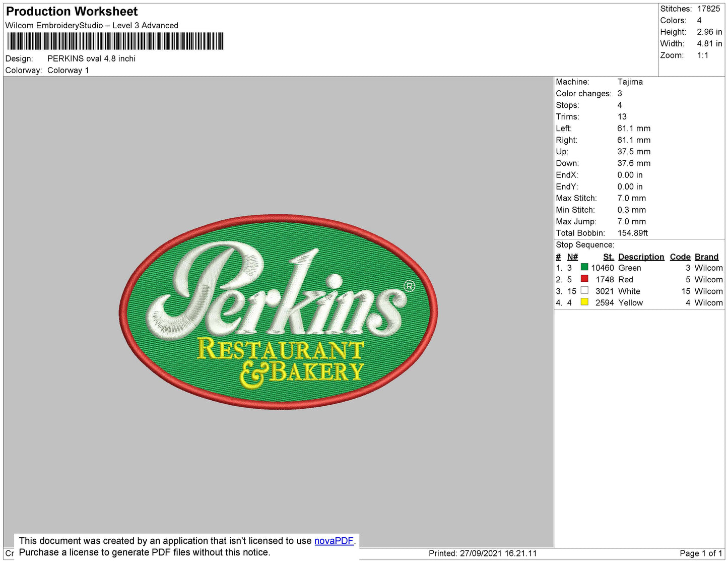
Task: Click the Green stitch count 10460
Action: (x=603, y=268)
